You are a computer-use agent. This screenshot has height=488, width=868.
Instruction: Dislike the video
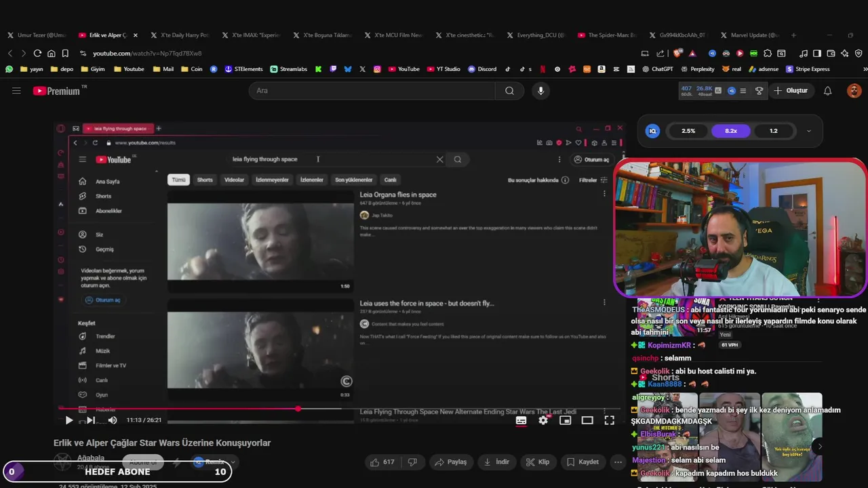(x=412, y=462)
